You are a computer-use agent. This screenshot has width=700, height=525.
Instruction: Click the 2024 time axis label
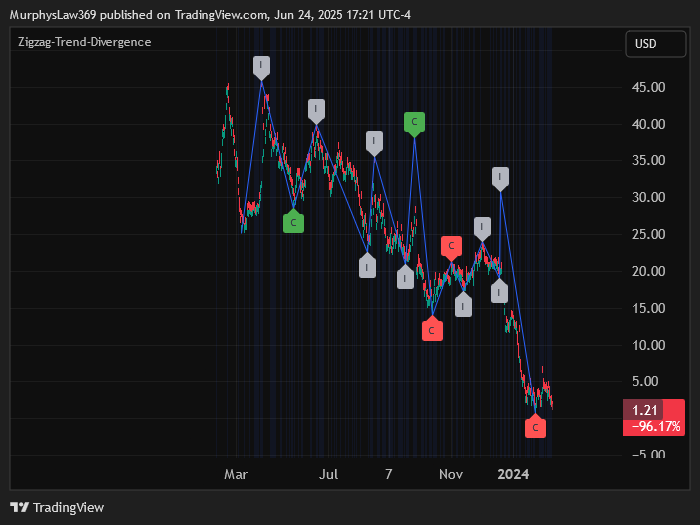pyautogui.click(x=513, y=474)
